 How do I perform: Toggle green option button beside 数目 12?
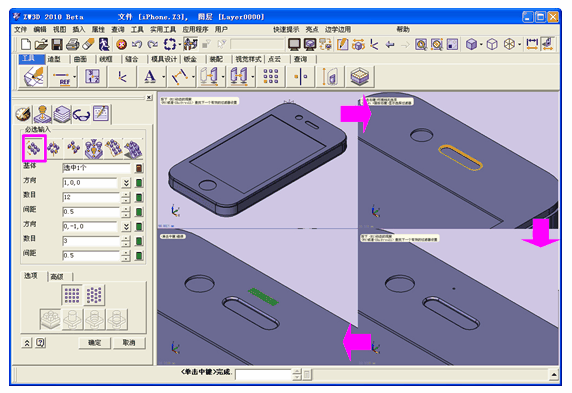tap(139, 197)
